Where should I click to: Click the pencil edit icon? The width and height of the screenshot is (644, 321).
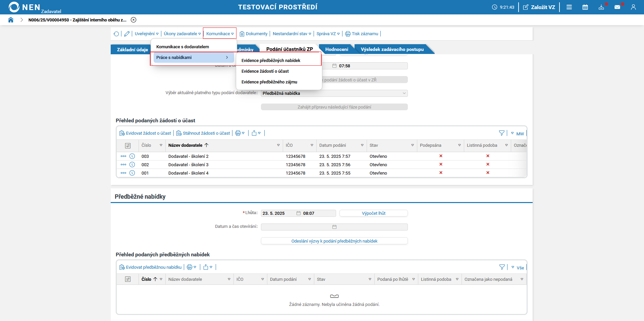point(127,34)
